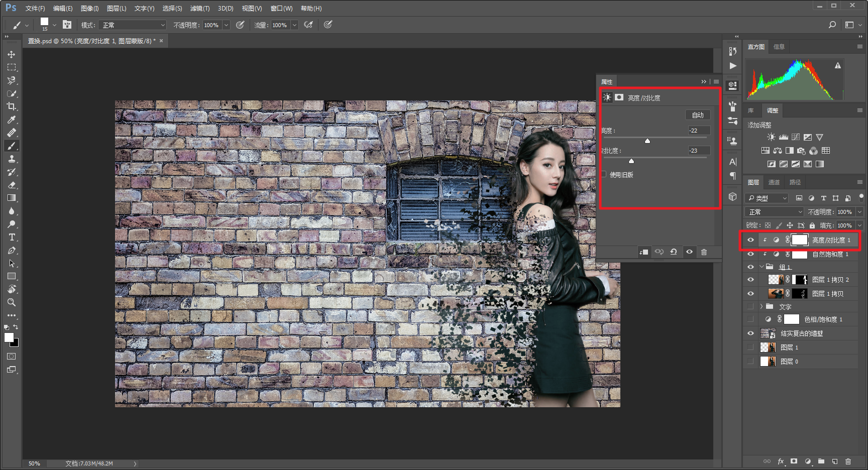Hide the 亮度/对比度 1 layer
The height and width of the screenshot is (470, 868).
750,240
